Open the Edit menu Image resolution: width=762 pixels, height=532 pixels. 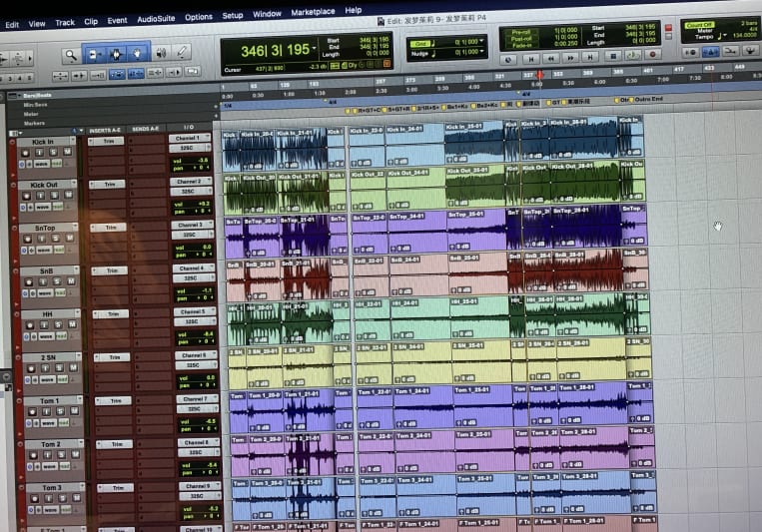[x=12, y=24]
